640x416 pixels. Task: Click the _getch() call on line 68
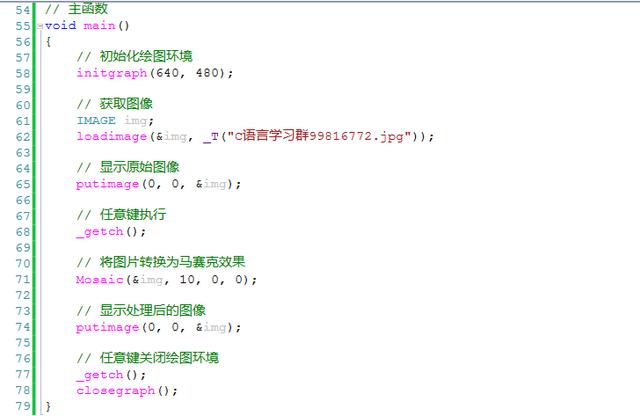111,232
